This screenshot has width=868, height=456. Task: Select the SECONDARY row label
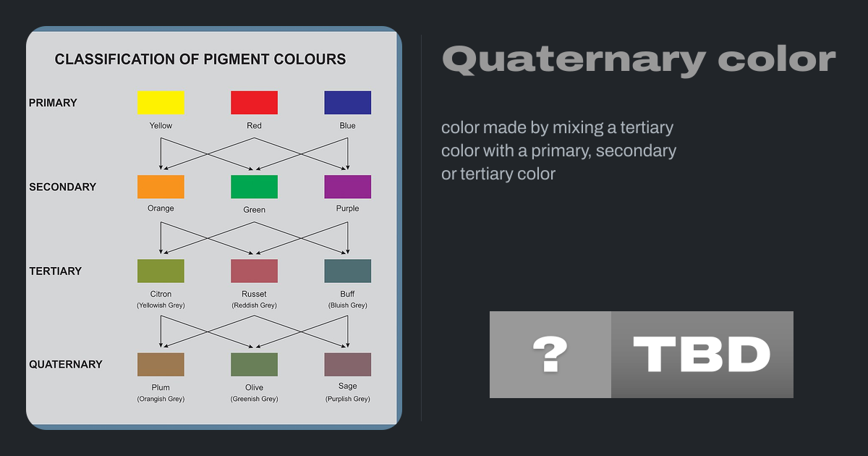[62, 187]
